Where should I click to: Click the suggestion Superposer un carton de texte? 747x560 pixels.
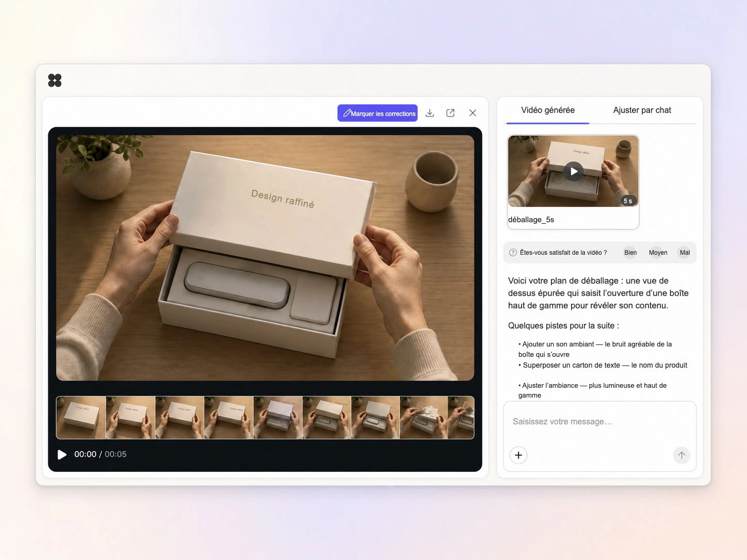[x=603, y=365]
